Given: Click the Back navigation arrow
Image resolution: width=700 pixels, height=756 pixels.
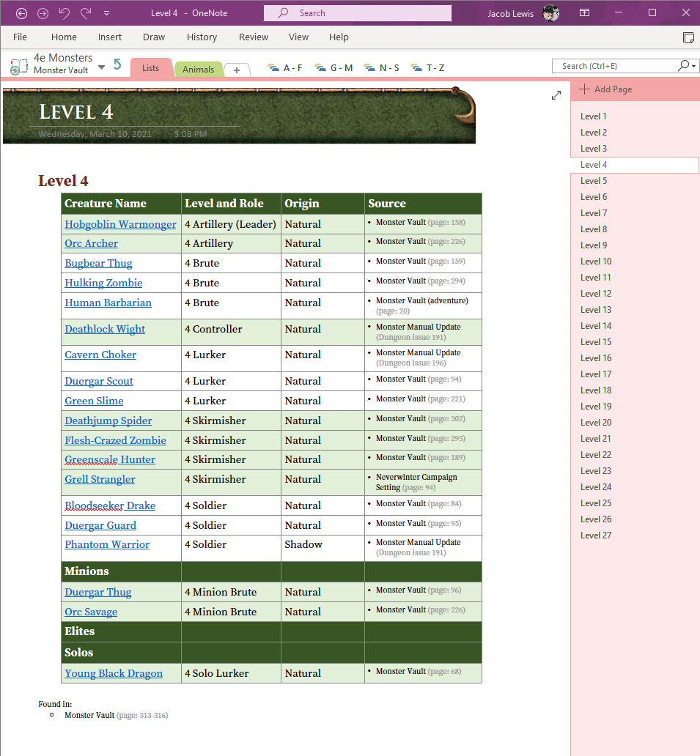Looking at the screenshot, I should click(21, 13).
